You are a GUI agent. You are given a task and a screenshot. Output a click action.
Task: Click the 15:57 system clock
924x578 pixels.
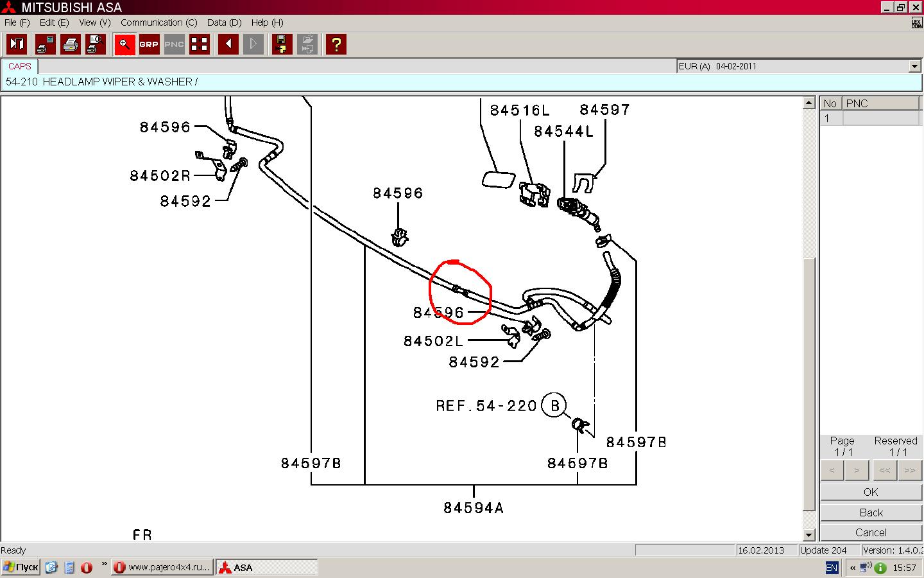(x=904, y=568)
